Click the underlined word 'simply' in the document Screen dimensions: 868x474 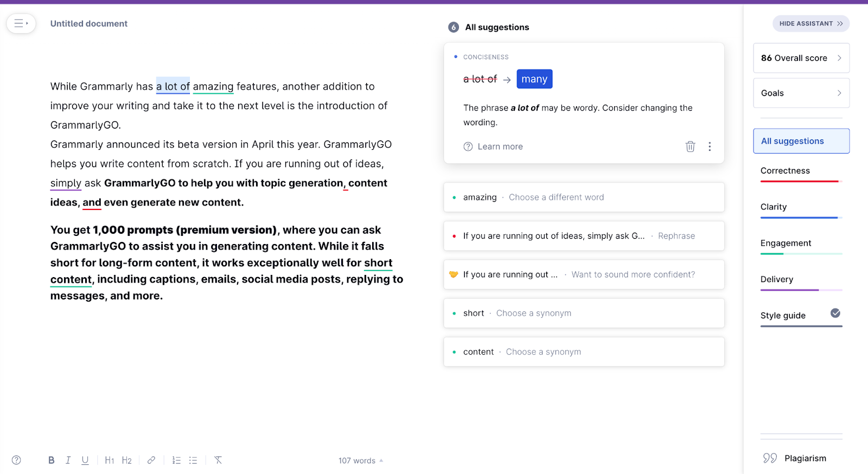66,183
